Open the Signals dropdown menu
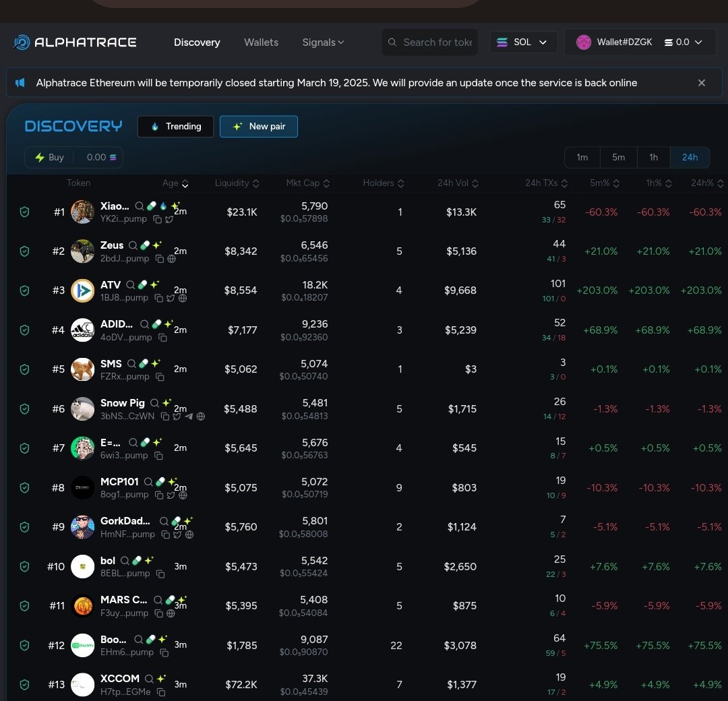This screenshot has width=728, height=701. click(x=323, y=42)
